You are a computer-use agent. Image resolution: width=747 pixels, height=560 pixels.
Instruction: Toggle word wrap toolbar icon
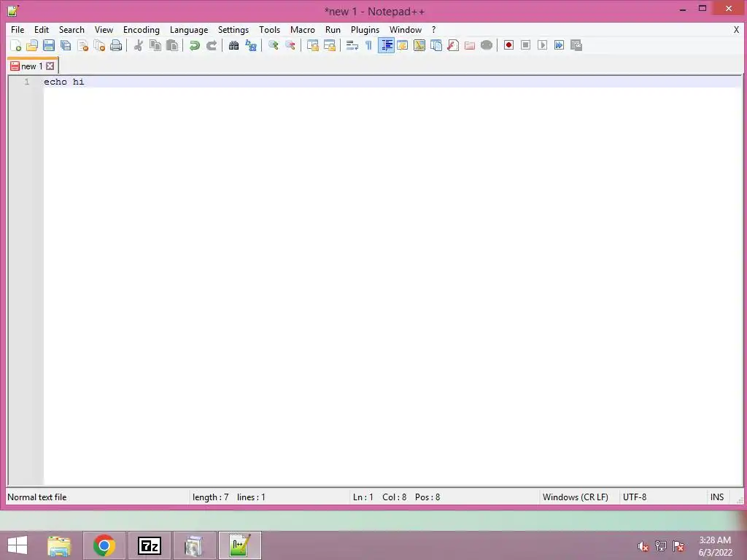pos(352,45)
